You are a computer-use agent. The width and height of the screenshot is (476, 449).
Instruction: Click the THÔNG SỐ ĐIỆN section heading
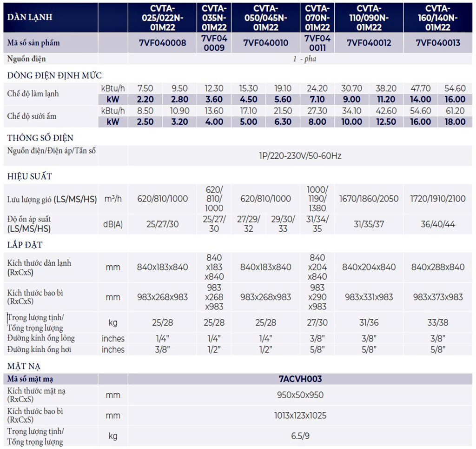(40, 138)
